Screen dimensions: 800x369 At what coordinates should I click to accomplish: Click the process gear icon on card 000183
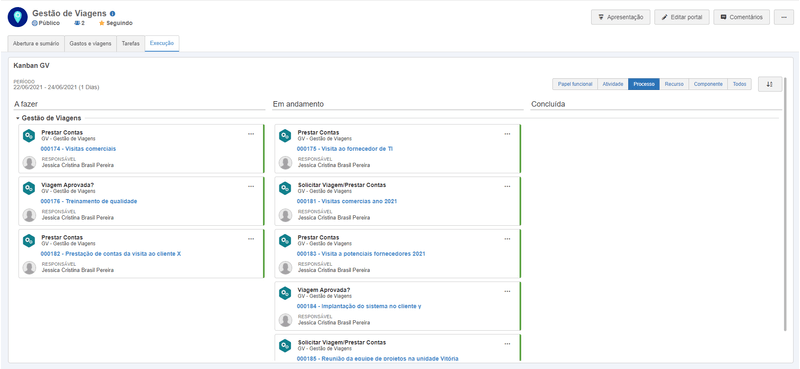[285, 241]
